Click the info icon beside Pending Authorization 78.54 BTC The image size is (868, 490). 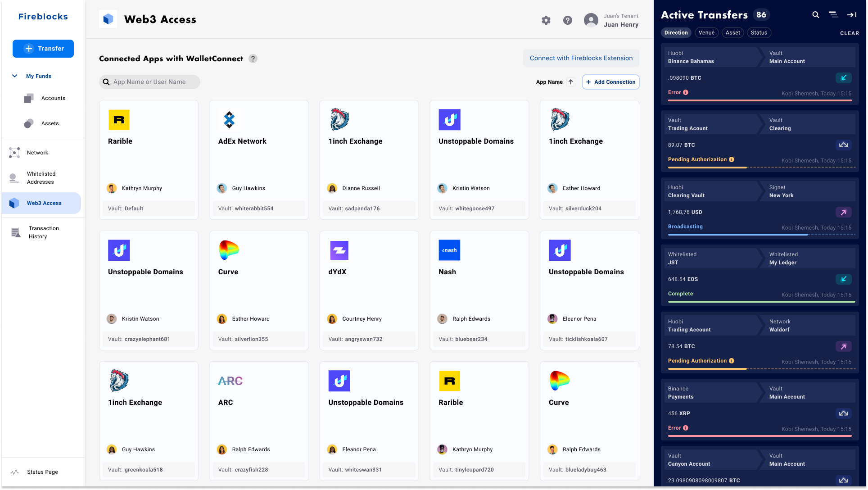coord(732,361)
